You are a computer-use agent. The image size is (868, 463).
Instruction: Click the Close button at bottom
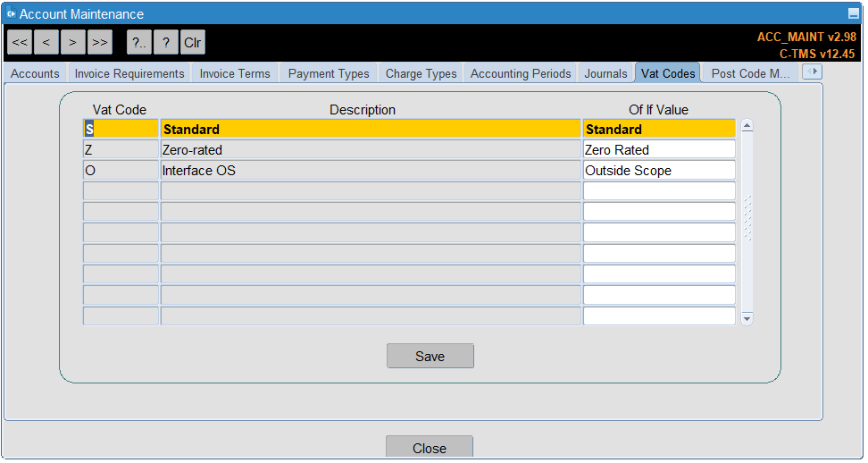coord(430,448)
